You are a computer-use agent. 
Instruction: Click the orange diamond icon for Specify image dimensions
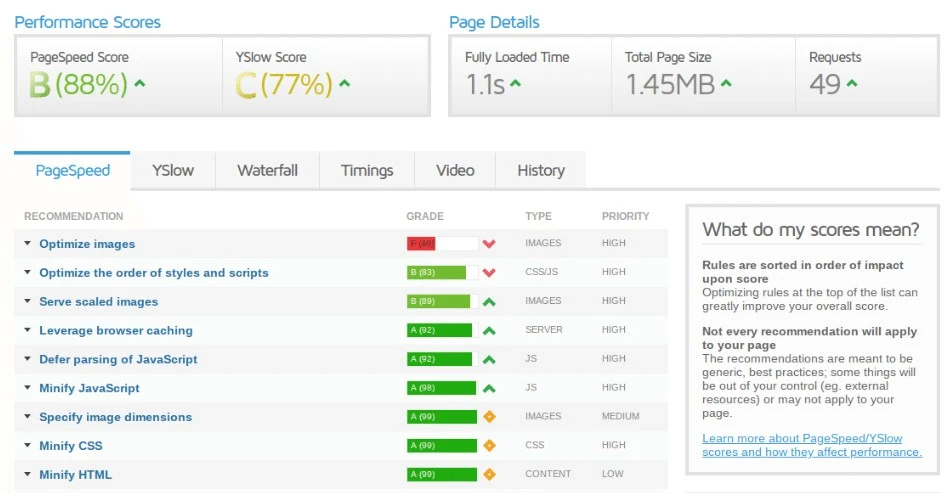[489, 417]
